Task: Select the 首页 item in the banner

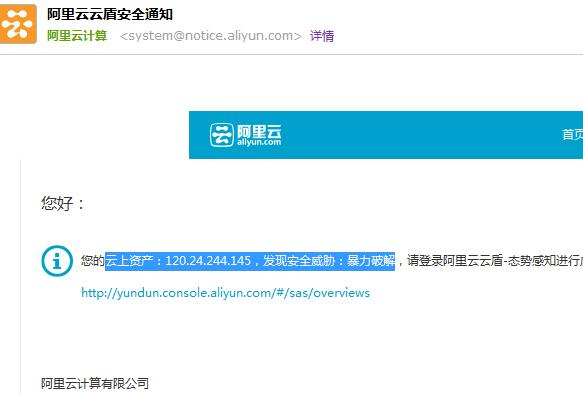Action: click(x=573, y=134)
